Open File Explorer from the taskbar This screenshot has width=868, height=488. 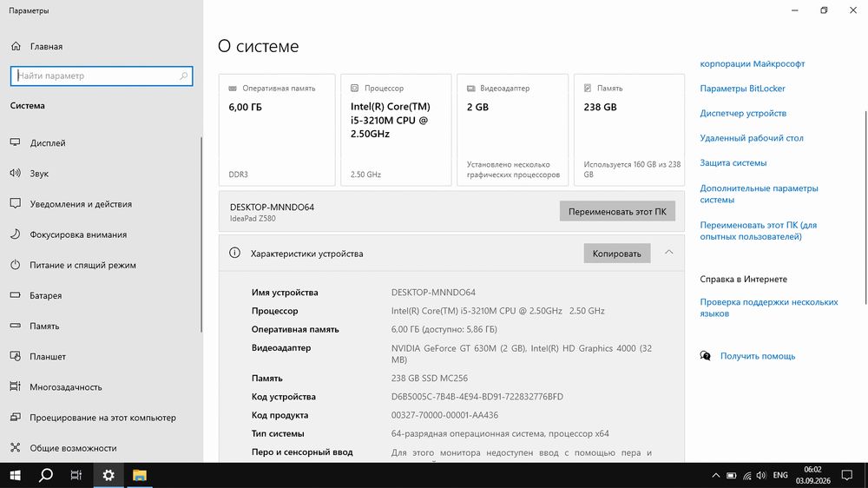[x=140, y=475]
